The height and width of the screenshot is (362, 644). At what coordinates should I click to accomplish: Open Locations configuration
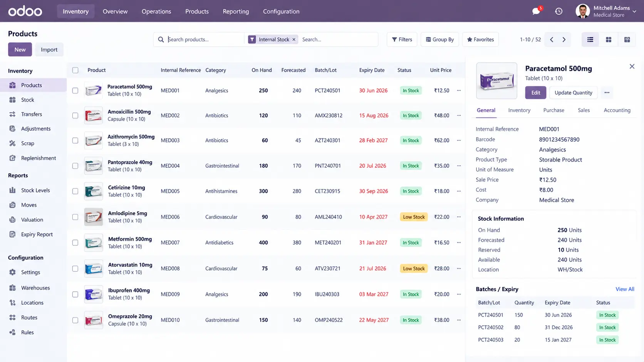33,303
